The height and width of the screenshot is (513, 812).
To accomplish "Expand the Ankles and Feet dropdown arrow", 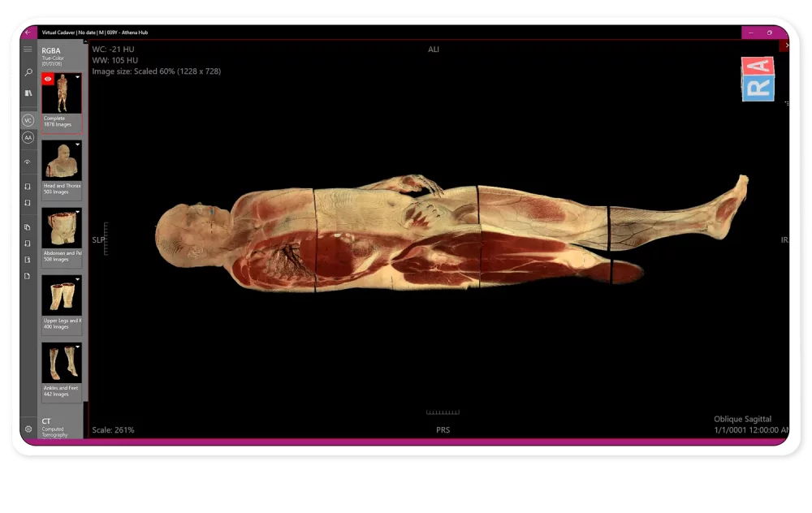I will click(77, 347).
